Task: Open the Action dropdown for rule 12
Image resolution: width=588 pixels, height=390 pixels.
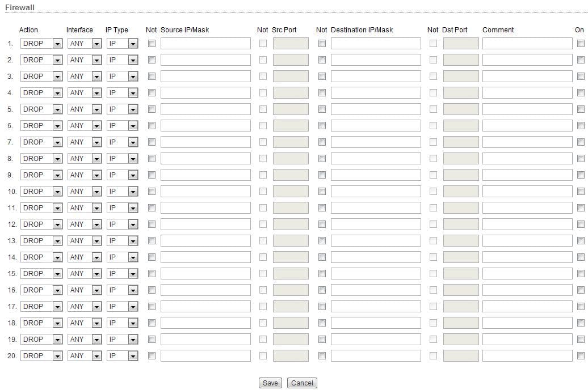Action: point(41,224)
